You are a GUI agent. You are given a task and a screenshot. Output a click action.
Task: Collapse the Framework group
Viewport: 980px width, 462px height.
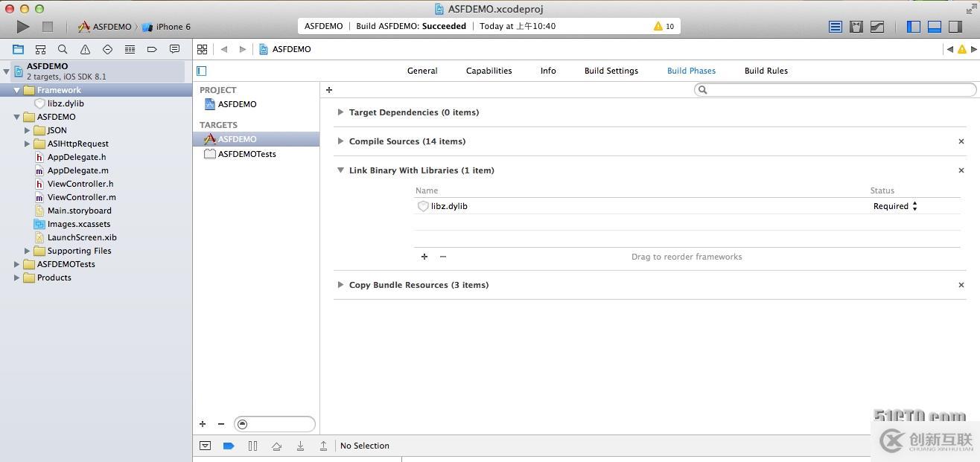16,90
